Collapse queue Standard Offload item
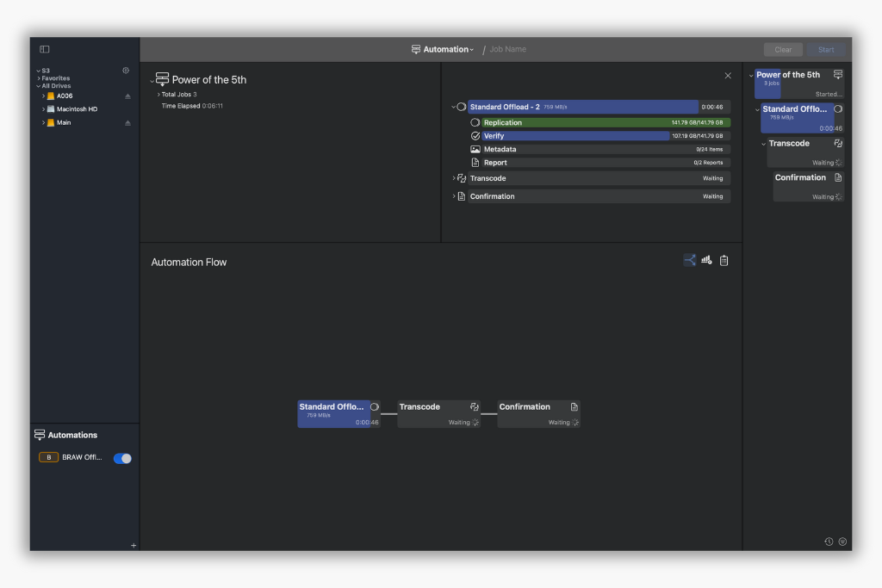The width and height of the screenshot is (882, 588). pyautogui.click(x=757, y=109)
